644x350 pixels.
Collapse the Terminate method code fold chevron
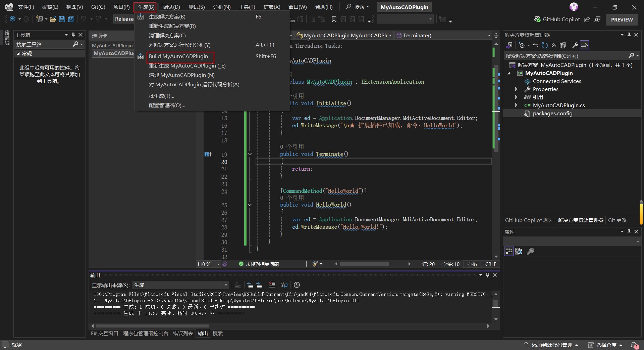tap(250, 154)
